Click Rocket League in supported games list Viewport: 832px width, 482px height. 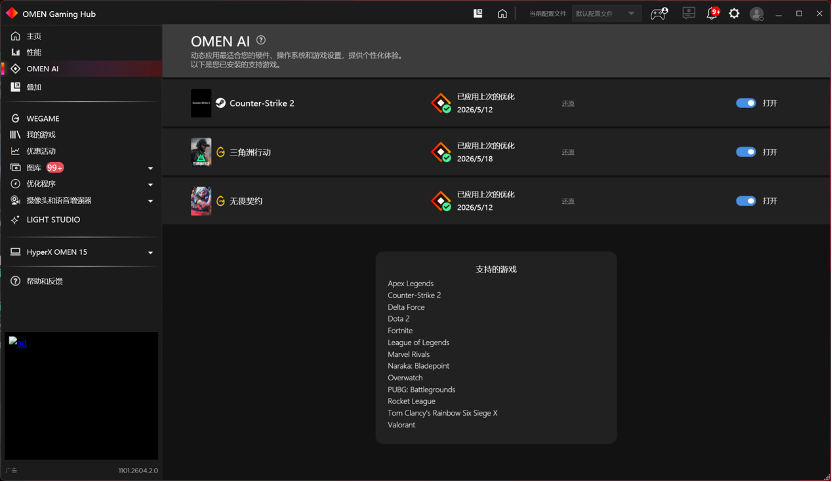[411, 401]
